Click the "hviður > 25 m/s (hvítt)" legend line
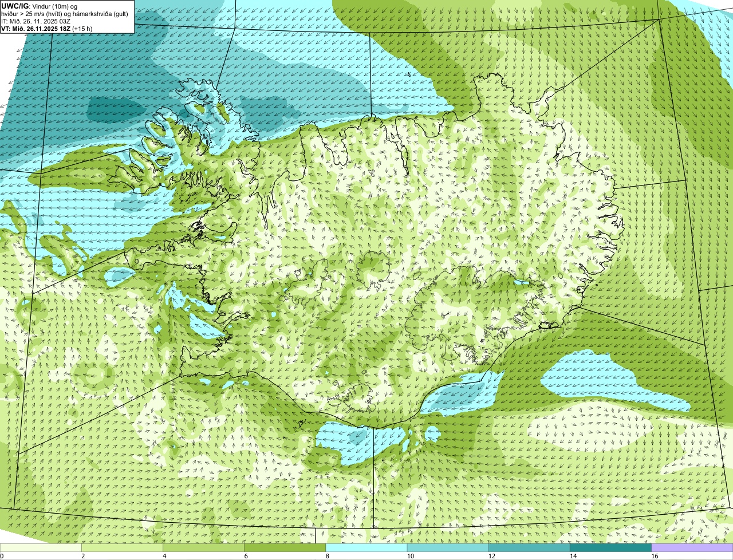The height and width of the screenshot is (560, 733). pyautogui.click(x=33, y=14)
